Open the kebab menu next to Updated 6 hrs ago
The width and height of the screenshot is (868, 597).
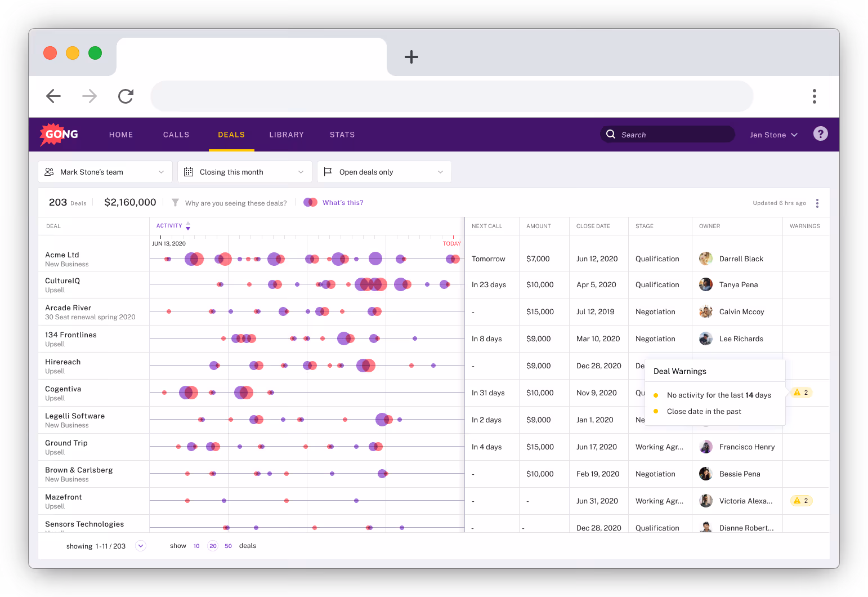point(817,203)
